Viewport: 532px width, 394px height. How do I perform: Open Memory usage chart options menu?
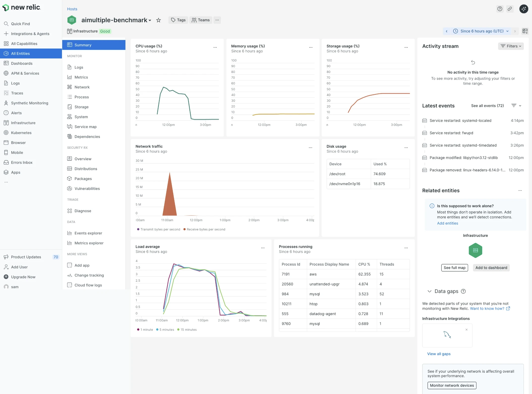click(311, 47)
